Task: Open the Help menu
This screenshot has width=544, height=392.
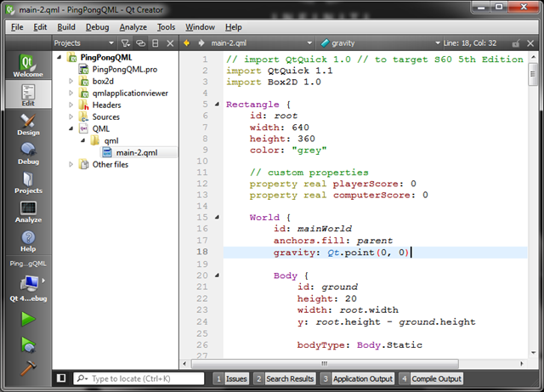Action: [233, 27]
